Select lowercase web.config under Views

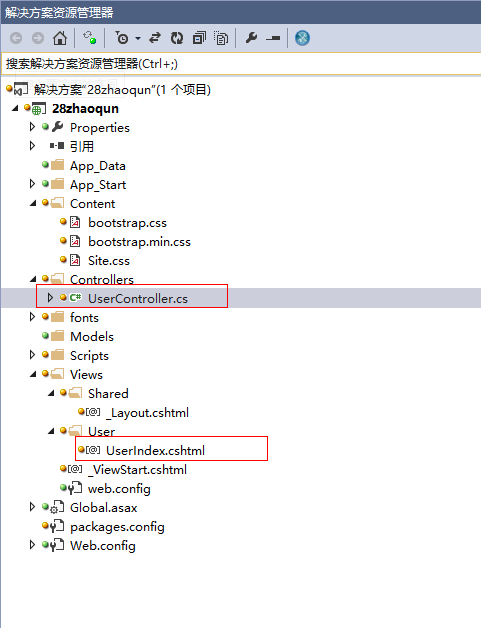click(119, 489)
